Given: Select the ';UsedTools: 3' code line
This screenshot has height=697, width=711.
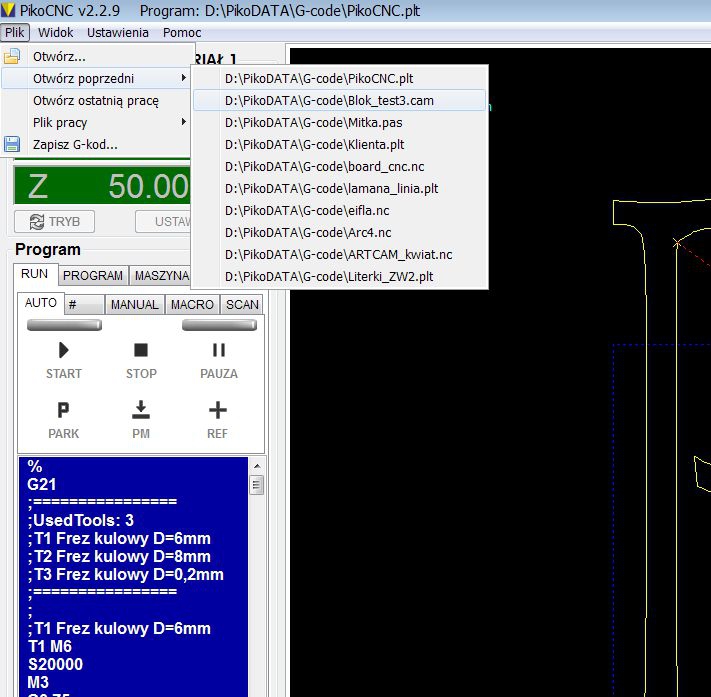Looking at the screenshot, I should [134, 520].
